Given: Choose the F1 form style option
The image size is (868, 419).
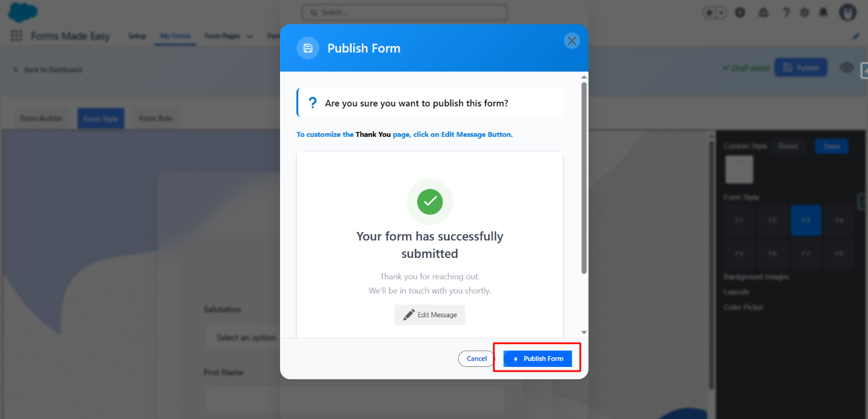Looking at the screenshot, I should [x=739, y=220].
